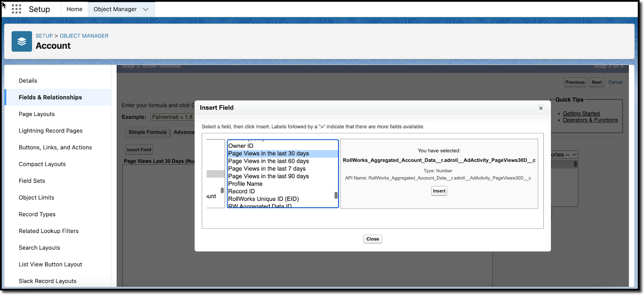Screen dimensions: 644x295
Task: Switch to the Home tab
Action: click(x=74, y=9)
